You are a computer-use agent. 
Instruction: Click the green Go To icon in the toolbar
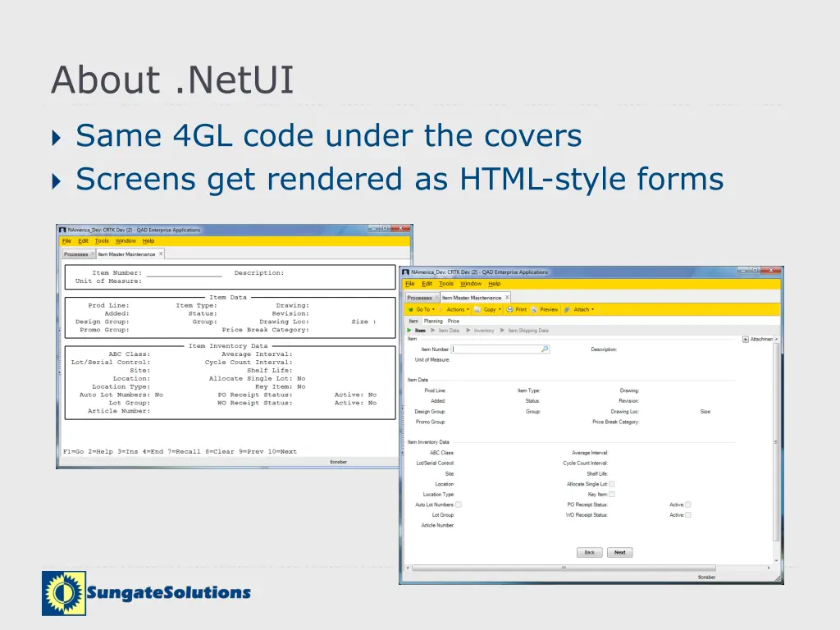click(411, 309)
